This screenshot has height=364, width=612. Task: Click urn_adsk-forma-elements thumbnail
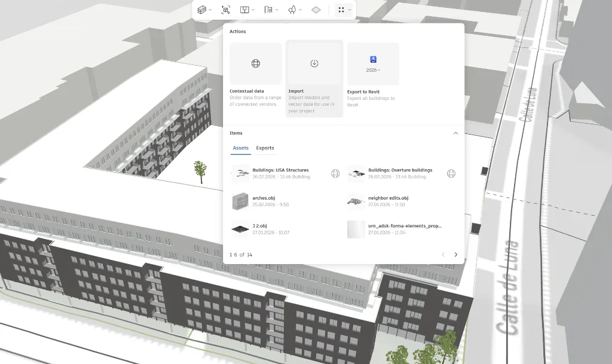(356, 229)
